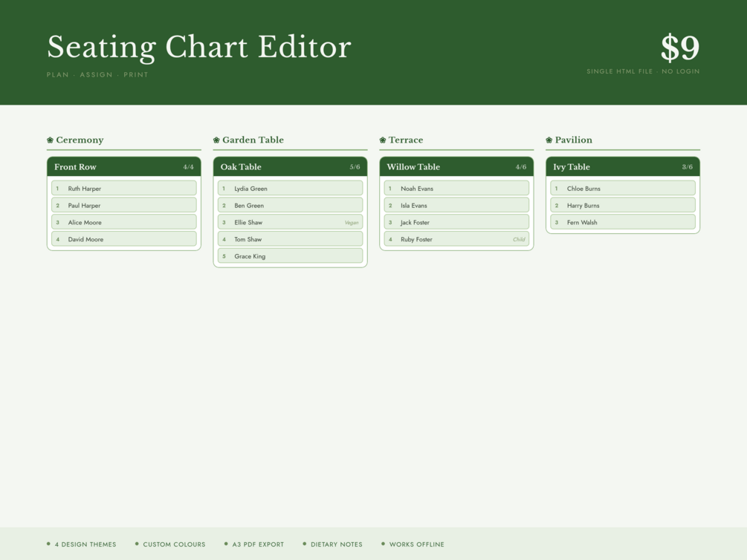Viewport: 747px width, 560px height.
Task: Click the Works Offline feature
Action: 413,544
